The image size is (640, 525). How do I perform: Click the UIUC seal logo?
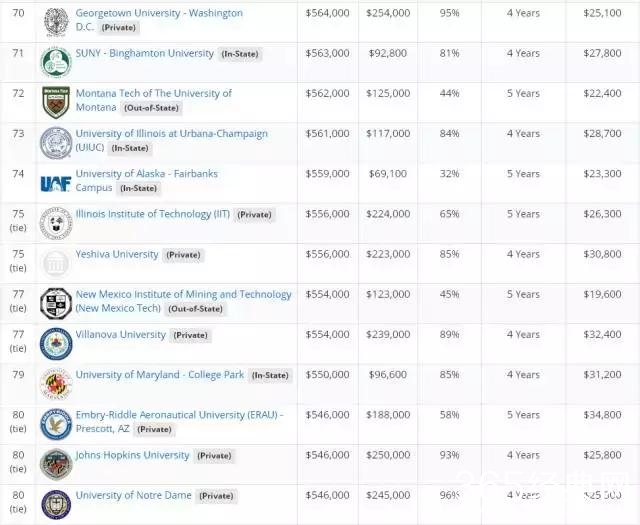click(55, 143)
